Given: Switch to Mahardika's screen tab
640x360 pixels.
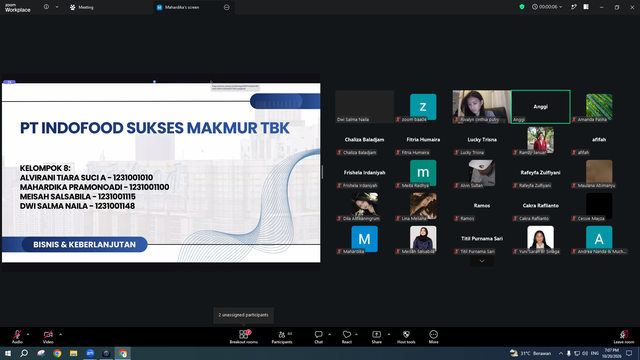Looking at the screenshot, I should 194,7.
